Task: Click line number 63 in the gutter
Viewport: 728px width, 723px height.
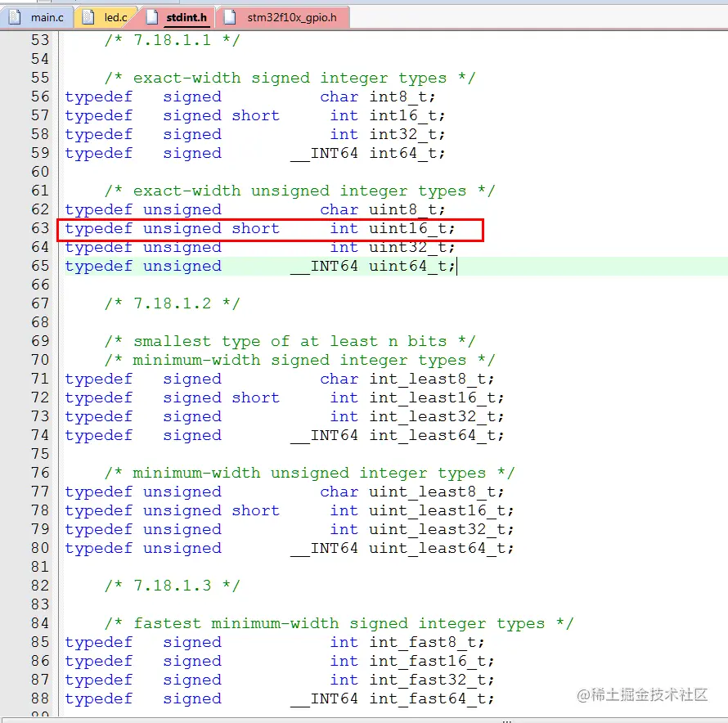Action: (x=40, y=228)
